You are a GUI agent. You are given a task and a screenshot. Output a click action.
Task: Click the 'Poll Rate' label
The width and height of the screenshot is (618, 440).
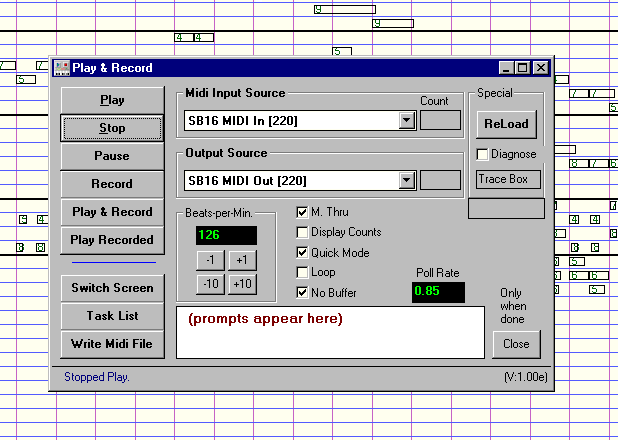pyautogui.click(x=438, y=273)
